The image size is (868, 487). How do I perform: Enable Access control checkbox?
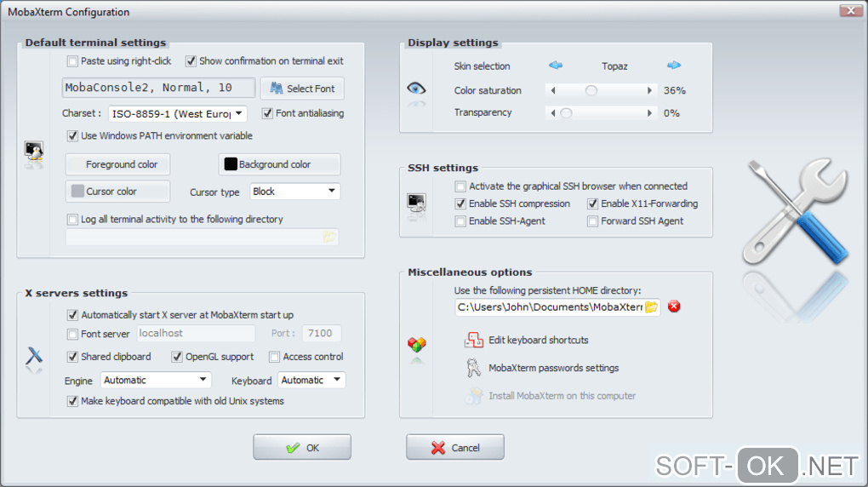[x=275, y=357]
